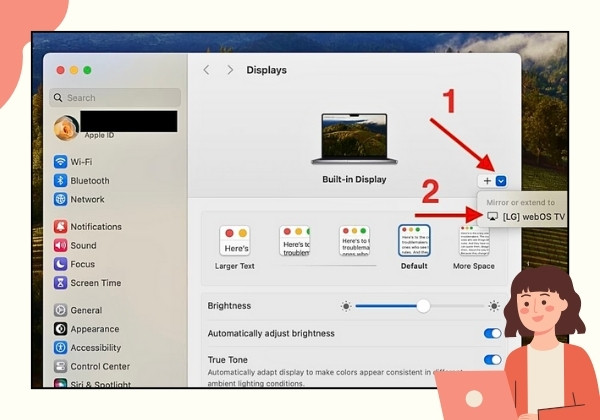Viewport: 600px width, 420px height.
Task: Click the Displays title text
Action: 267,70
